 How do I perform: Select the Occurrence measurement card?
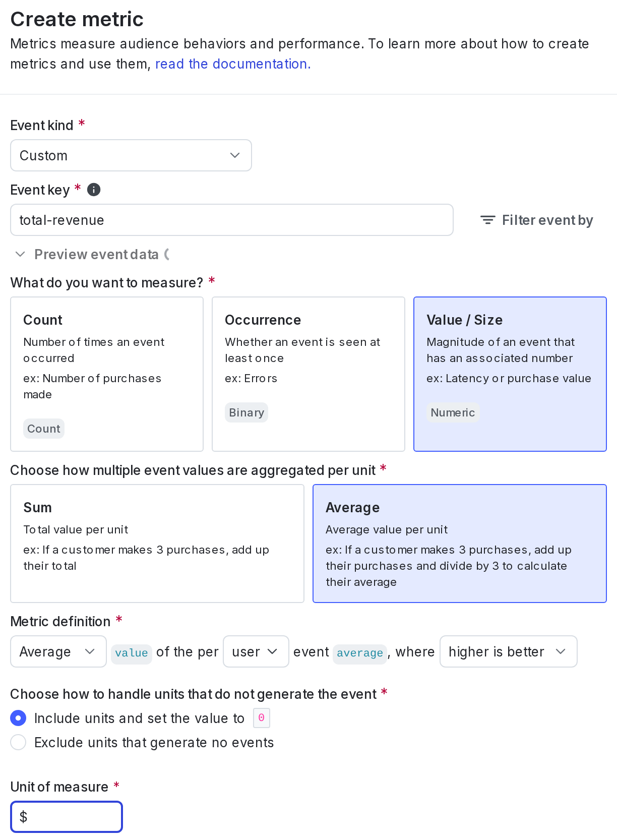click(308, 374)
